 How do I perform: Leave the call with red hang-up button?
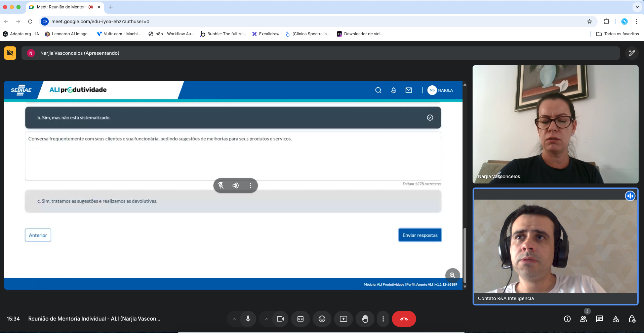click(404, 319)
